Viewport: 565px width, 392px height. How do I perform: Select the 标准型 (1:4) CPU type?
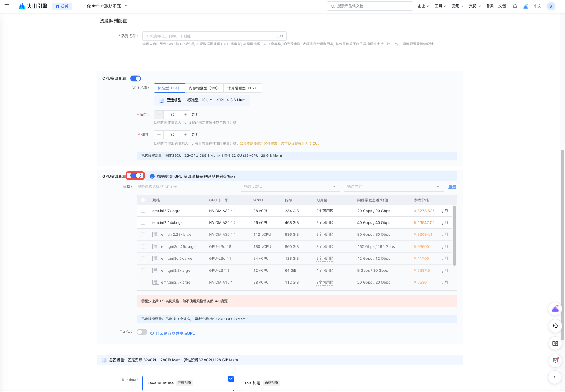(x=169, y=88)
